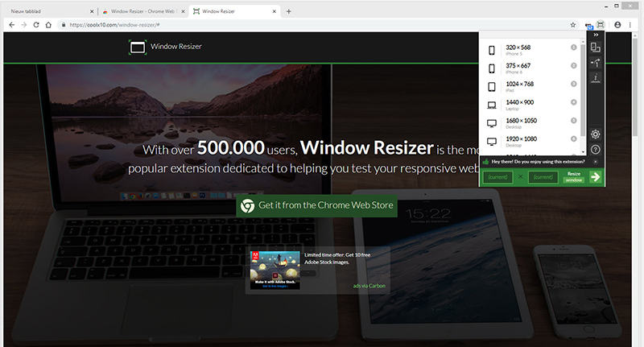This screenshot has height=347, width=644.
Task: Click the preset list scrollbar
Action: pos(583,90)
